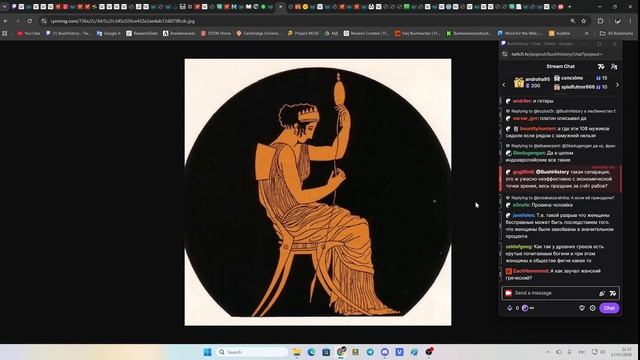This screenshot has height=360, width=640.
Task: Open the chat shield moderation icon
Action: 582,308
